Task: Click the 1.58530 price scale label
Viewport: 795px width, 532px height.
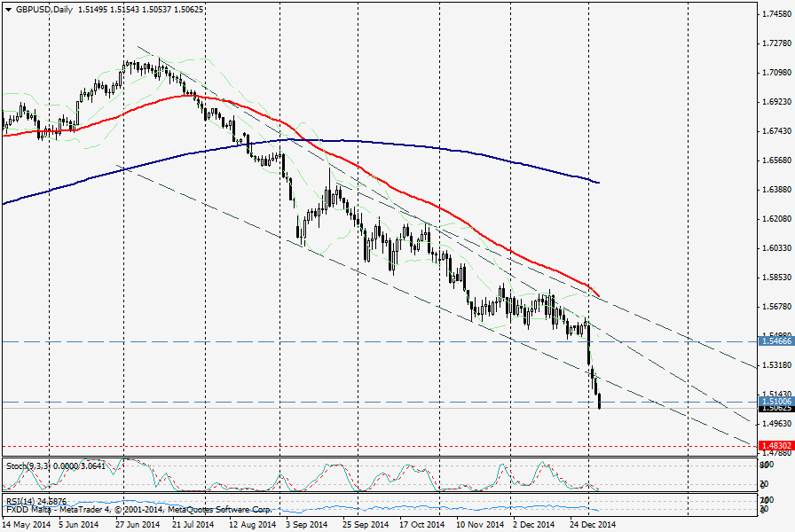Action: [777, 278]
